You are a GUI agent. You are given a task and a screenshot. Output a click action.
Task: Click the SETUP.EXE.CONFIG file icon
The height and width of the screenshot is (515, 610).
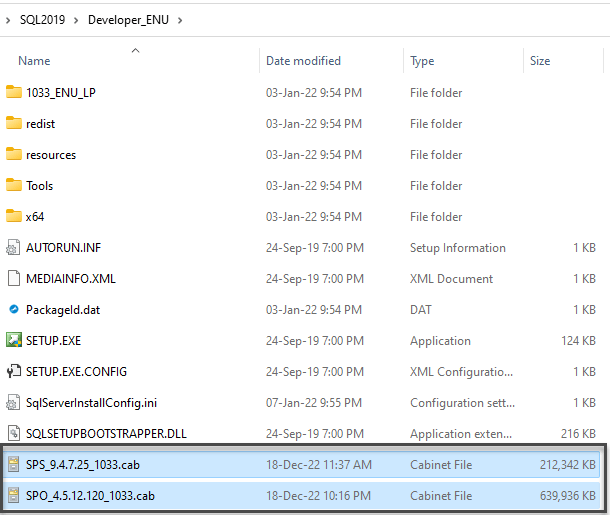pos(14,371)
